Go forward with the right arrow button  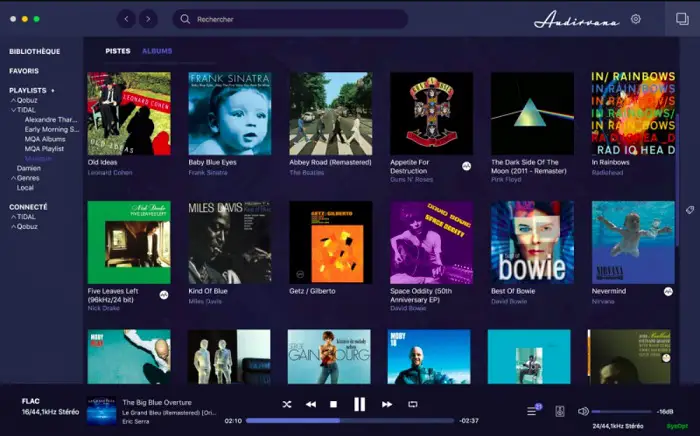click(x=148, y=19)
